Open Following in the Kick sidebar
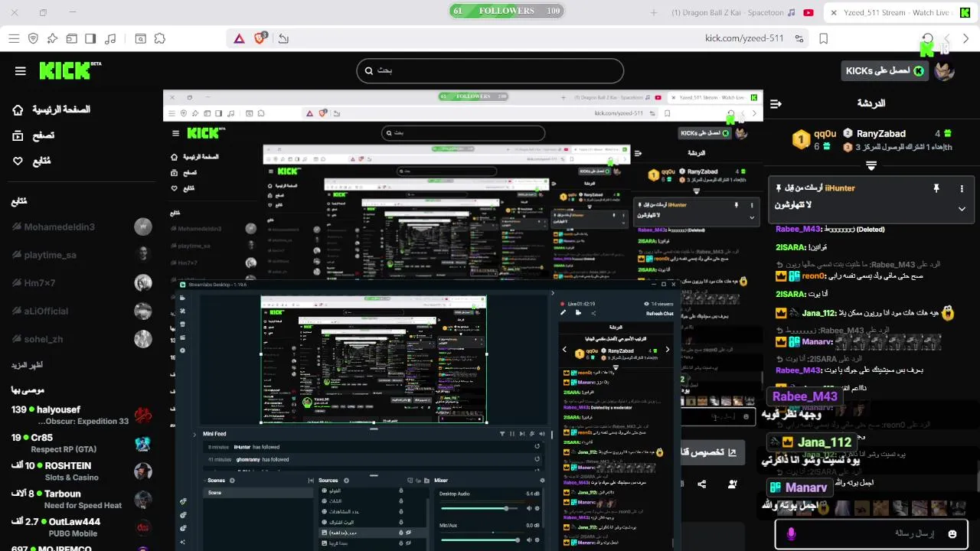Viewport: 980px width, 551px height. click(31, 161)
